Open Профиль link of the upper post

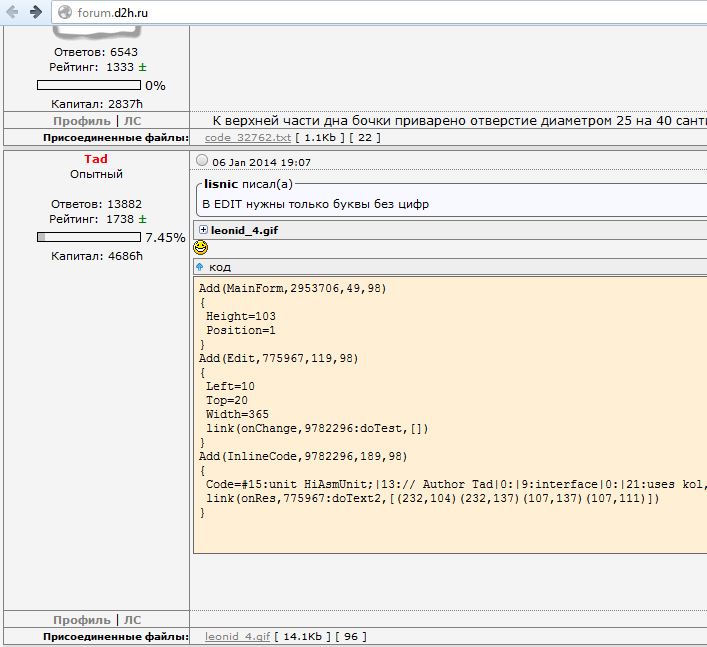(82, 120)
